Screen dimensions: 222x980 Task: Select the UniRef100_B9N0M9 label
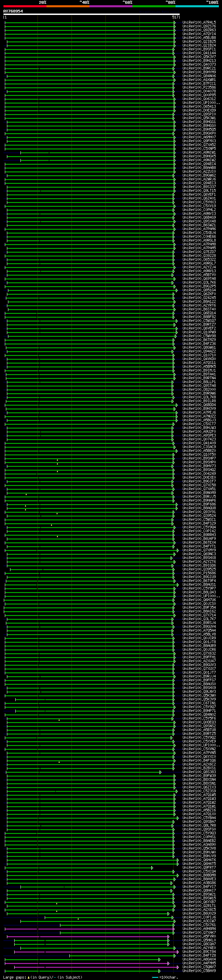coord(199,493)
